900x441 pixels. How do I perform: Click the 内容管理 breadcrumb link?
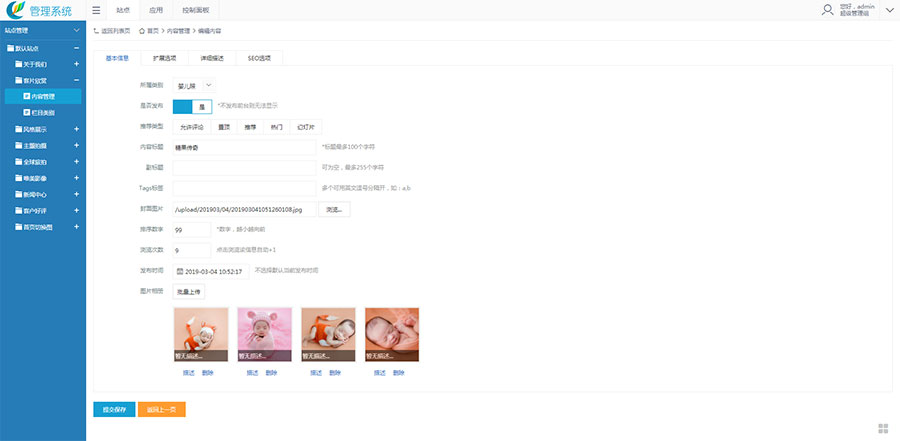pyautogui.click(x=178, y=31)
